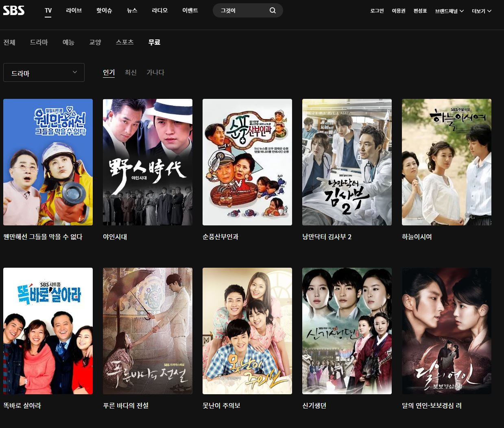Viewport: 504px width, 428px height.
Task: Click title text 웬만해선 그들을 막을 수 없다
Action: coord(43,237)
